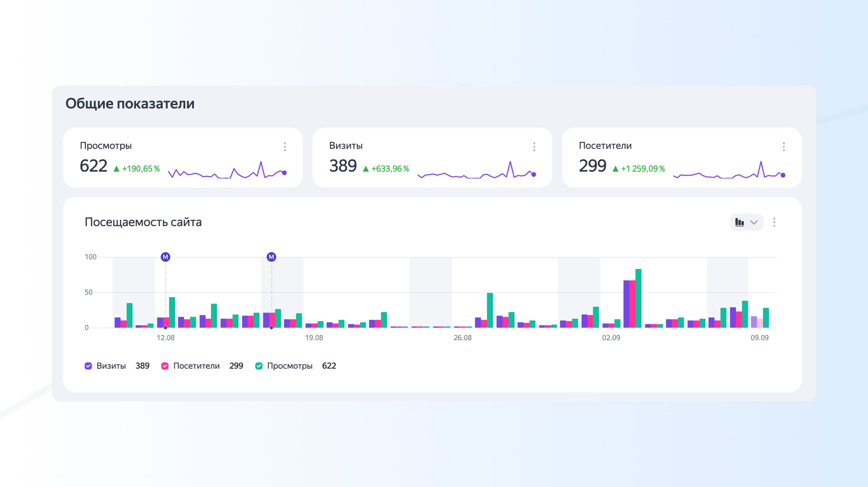Click the 26.08 date label on axis
This screenshot has height=487, width=868.
click(463, 338)
